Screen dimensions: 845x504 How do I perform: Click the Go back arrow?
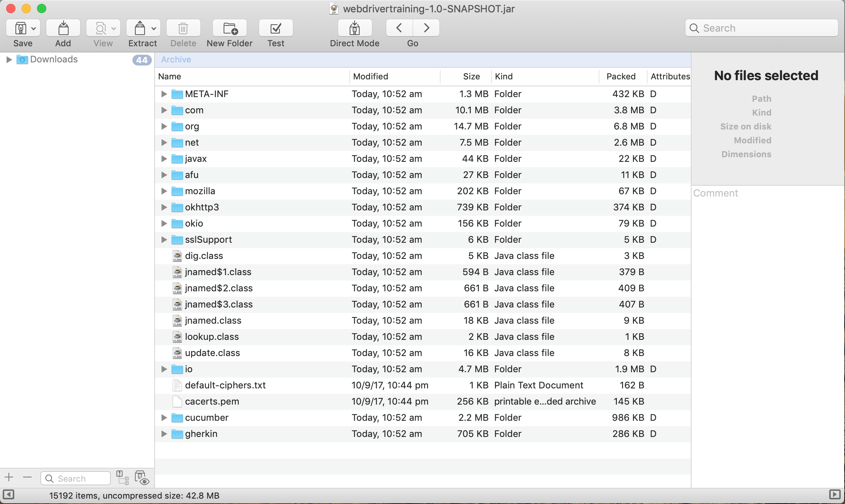tap(399, 28)
